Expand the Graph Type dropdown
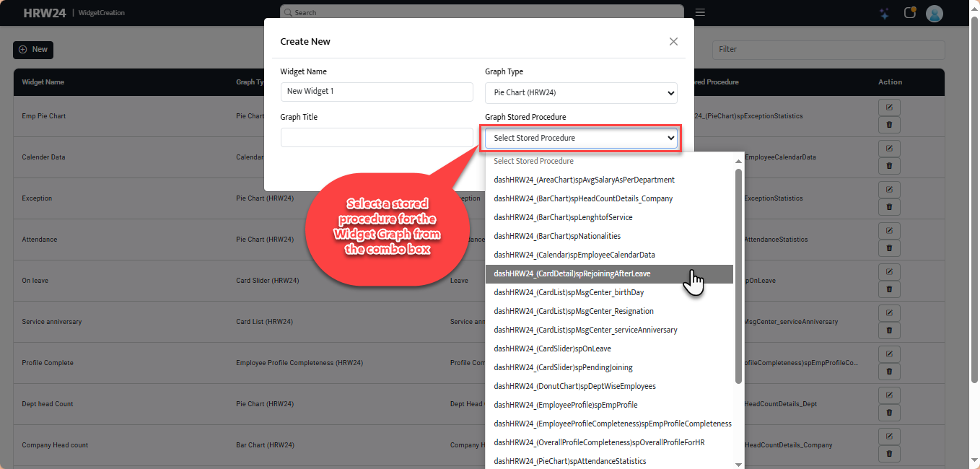 pyautogui.click(x=581, y=92)
